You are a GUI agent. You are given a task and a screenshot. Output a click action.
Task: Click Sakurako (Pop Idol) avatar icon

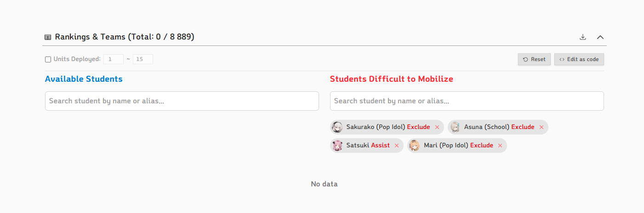(337, 127)
